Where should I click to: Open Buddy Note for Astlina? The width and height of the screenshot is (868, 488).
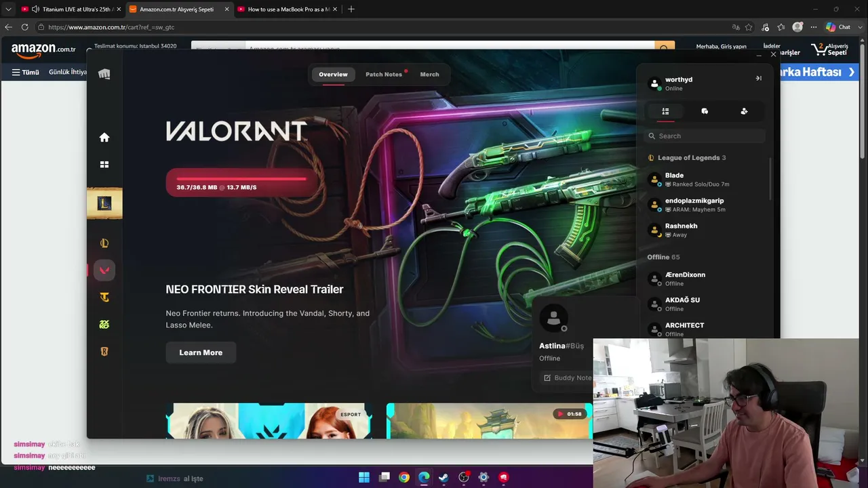click(568, 378)
